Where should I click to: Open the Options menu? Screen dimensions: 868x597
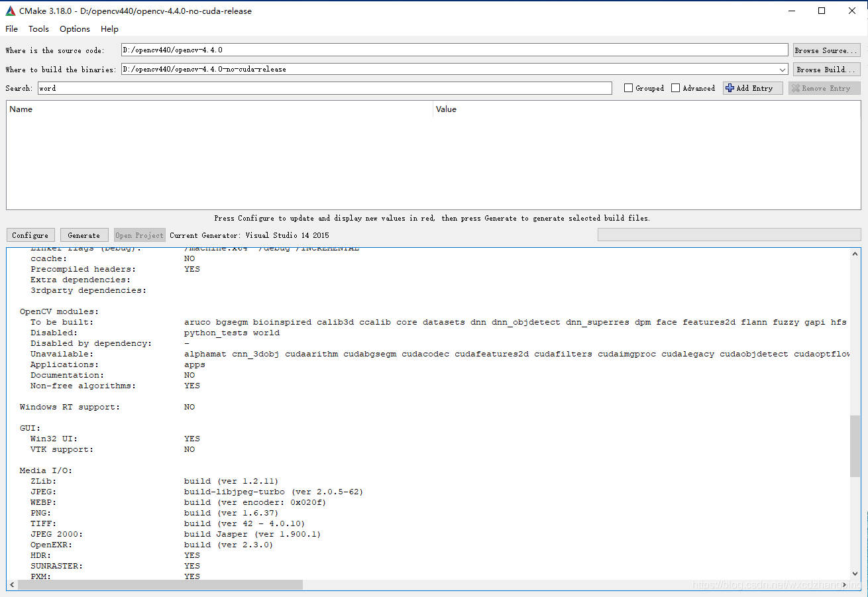[75, 28]
